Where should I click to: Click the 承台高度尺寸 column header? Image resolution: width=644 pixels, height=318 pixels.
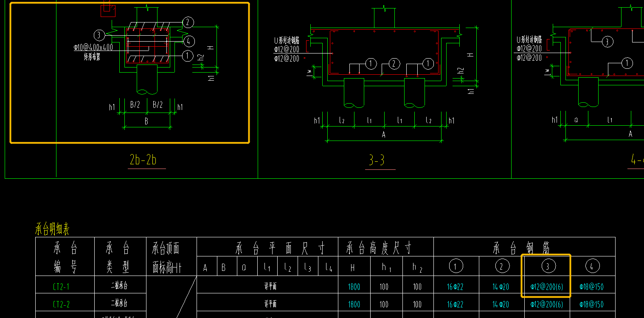tap(379, 247)
